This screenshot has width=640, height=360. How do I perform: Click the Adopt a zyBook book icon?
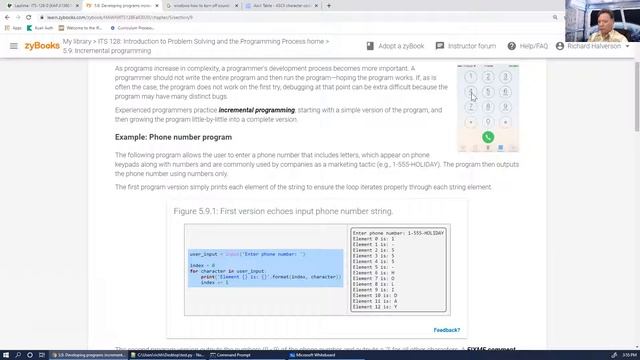[370, 46]
